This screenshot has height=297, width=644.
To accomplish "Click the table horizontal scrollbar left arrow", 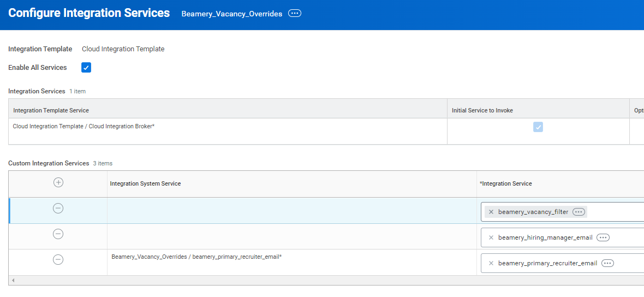I will coord(13,281).
